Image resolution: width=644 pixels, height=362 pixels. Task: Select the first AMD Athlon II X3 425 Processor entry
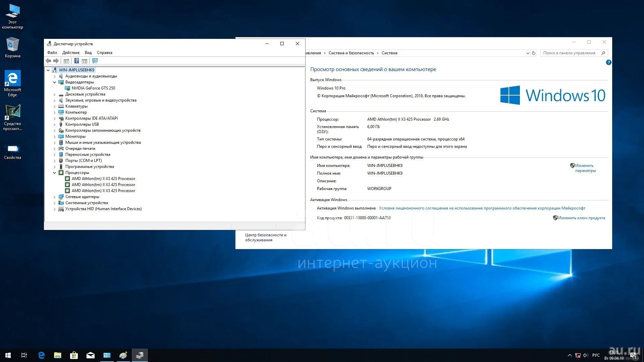click(103, 179)
